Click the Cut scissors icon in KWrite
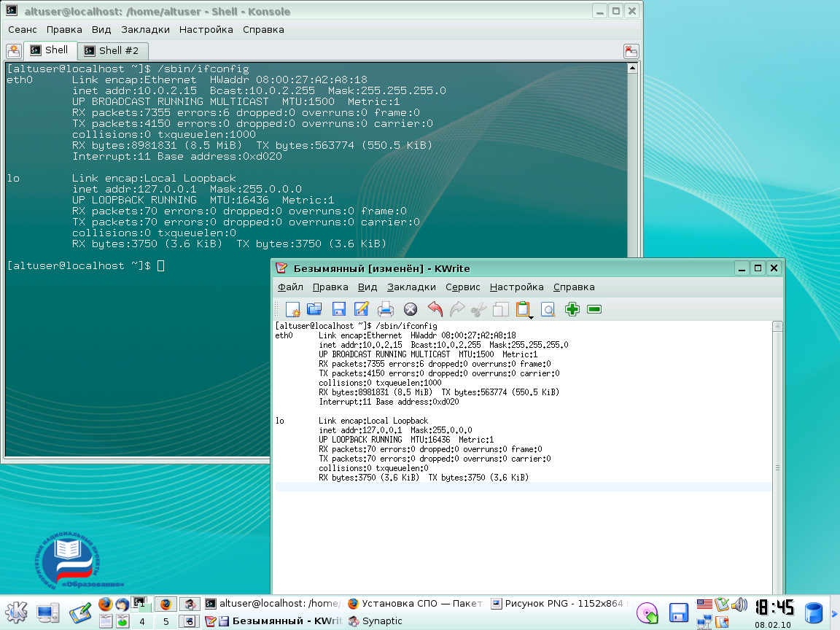840x630 pixels. (479, 309)
